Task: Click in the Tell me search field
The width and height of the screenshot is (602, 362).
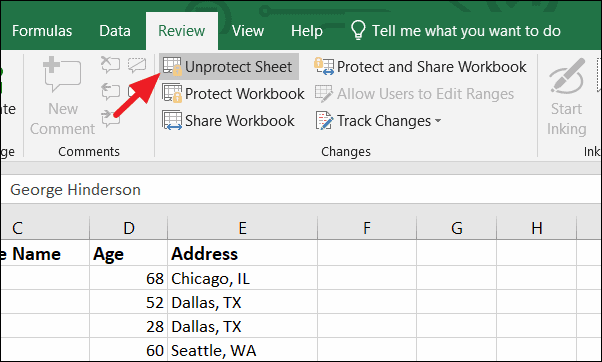Action: (x=466, y=31)
